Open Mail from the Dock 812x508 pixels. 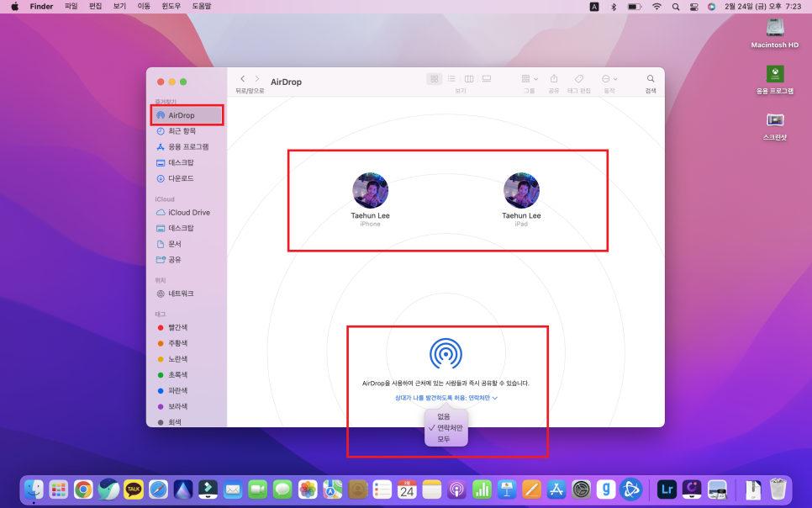click(x=233, y=489)
